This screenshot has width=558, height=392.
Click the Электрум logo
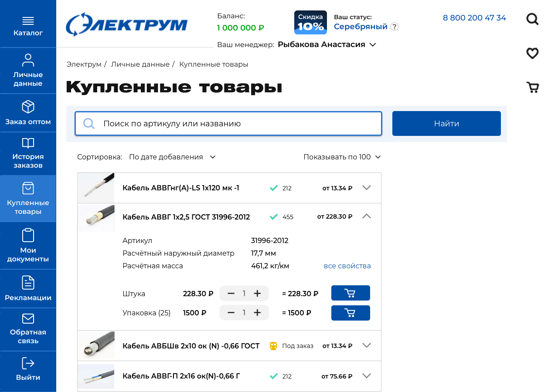point(126,24)
